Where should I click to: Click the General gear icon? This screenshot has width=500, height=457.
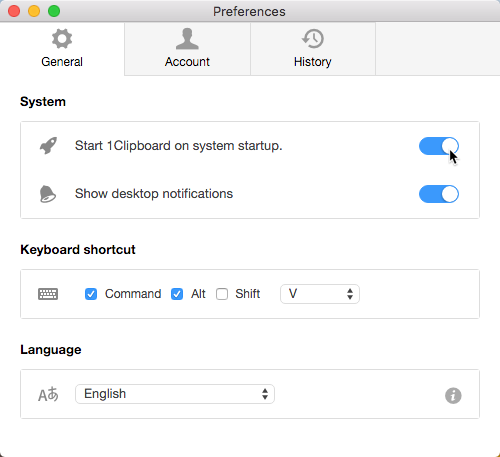[x=62, y=39]
